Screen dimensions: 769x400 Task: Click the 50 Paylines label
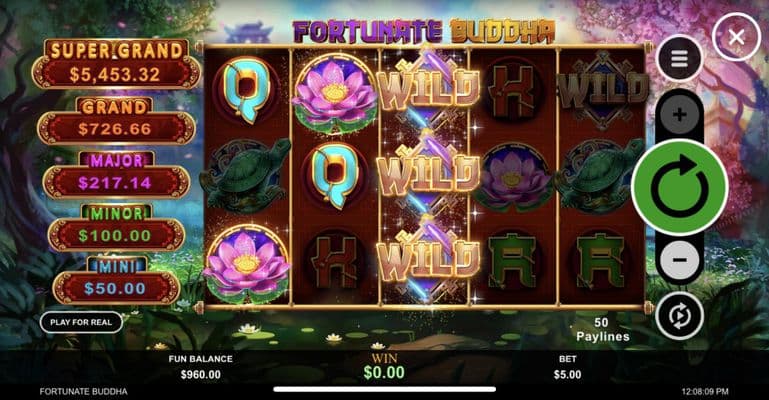click(602, 329)
